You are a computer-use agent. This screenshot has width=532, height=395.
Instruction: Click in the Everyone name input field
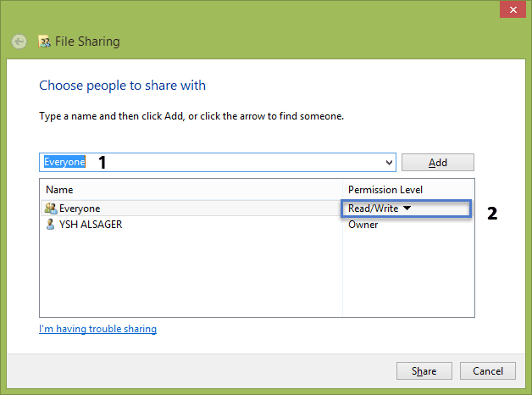(217, 162)
